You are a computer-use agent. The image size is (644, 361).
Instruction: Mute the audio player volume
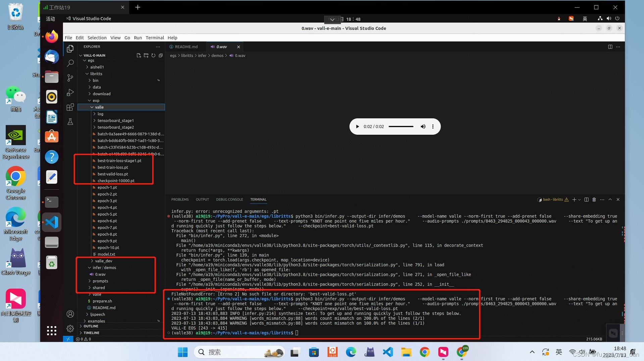point(423,127)
